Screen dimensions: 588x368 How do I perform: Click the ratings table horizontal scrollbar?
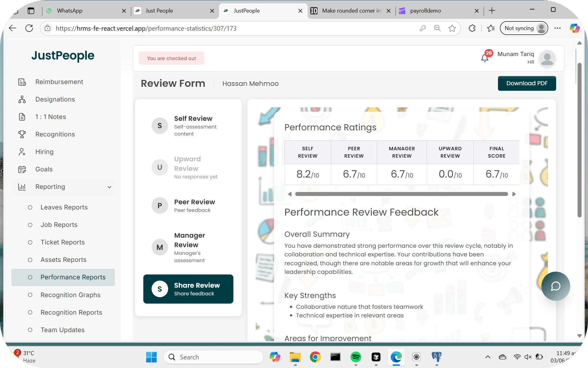click(401, 194)
